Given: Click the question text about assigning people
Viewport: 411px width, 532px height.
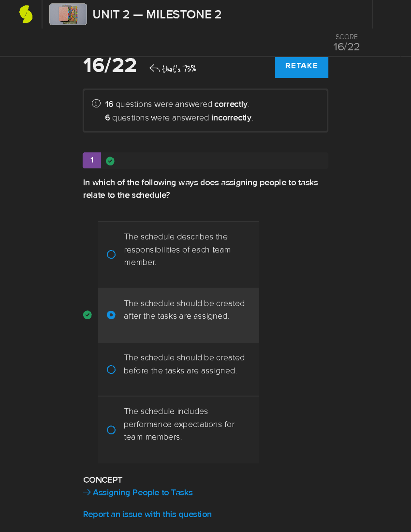Looking at the screenshot, I should pyautogui.click(x=200, y=189).
